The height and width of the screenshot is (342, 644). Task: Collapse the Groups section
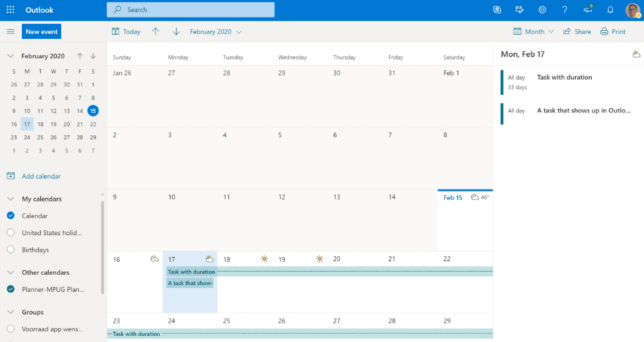click(x=11, y=312)
